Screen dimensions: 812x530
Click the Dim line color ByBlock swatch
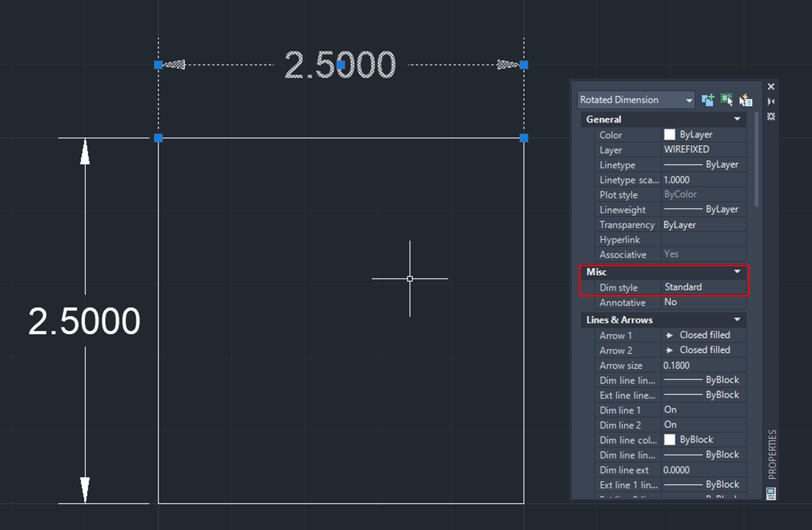670,439
